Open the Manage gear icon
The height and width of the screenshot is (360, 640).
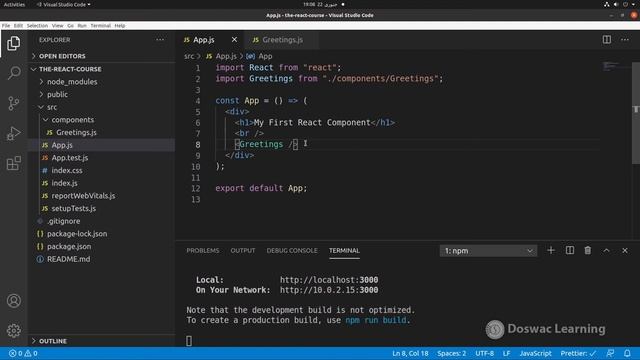coord(13,331)
